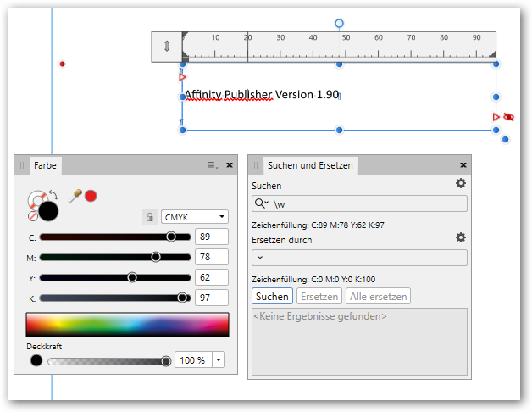The image size is (532, 412).
Task: Click the bottom-center frame handle
Action: click(339, 130)
